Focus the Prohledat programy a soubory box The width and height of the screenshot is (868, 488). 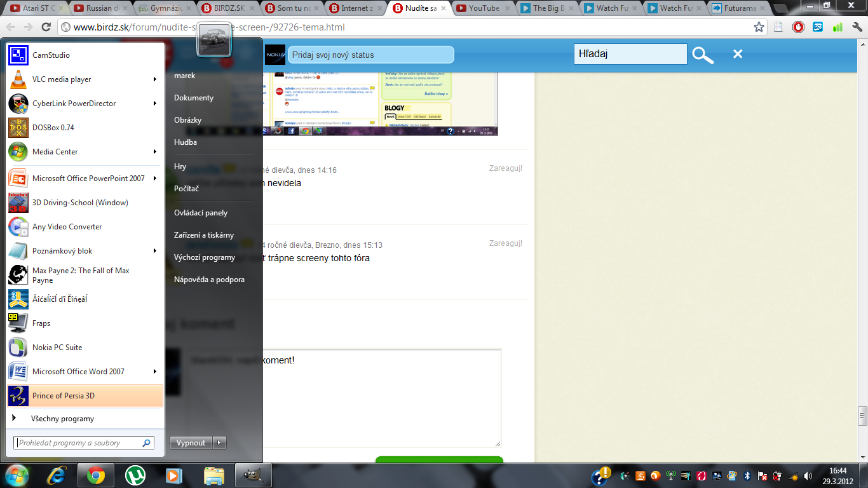click(84, 443)
